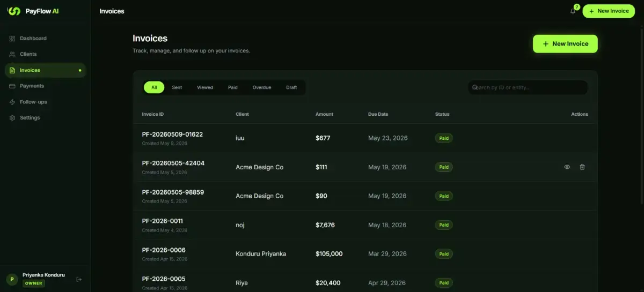Click client name Riya
The image size is (644, 292).
point(241,283)
